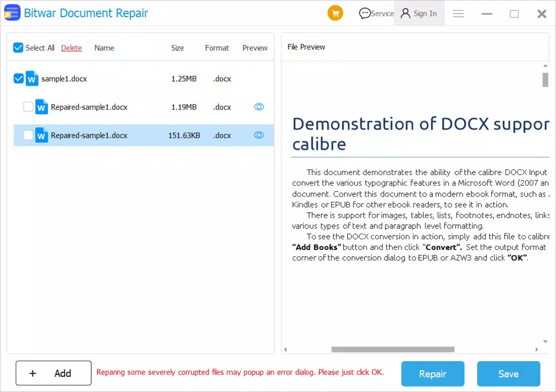This screenshot has width=556, height=392.
Task: Select the 151.63KB Repaired-sample1.docx row name
Action: click(x=89, y=136)
